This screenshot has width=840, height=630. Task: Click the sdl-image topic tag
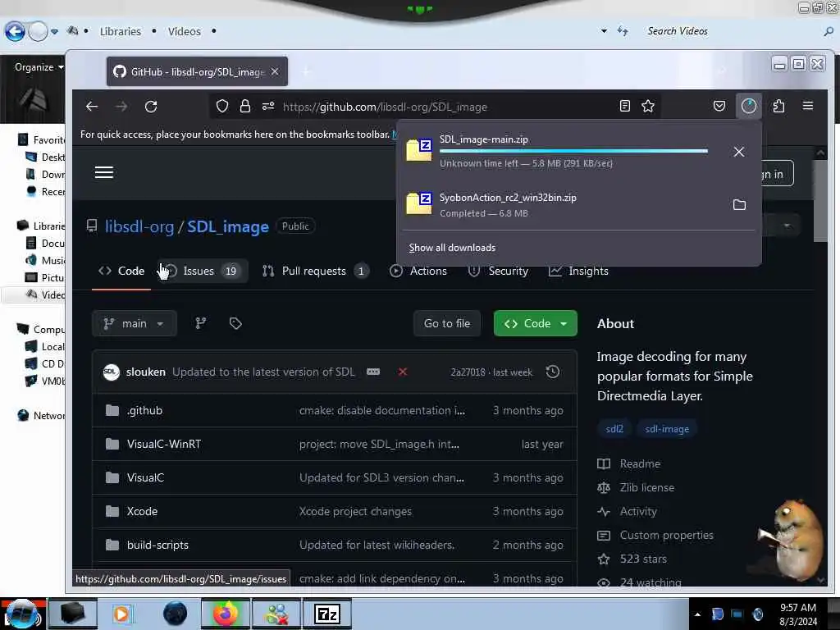coord(667,429)
